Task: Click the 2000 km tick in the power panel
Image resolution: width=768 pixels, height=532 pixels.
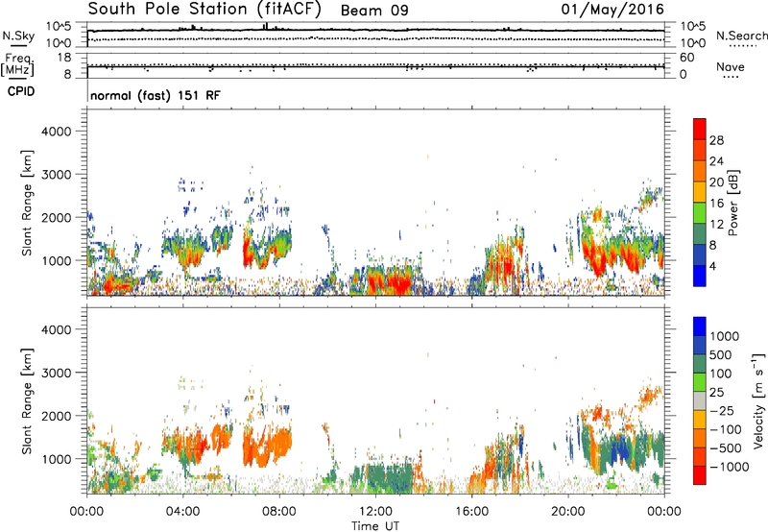Action: (x=57, y=217)
